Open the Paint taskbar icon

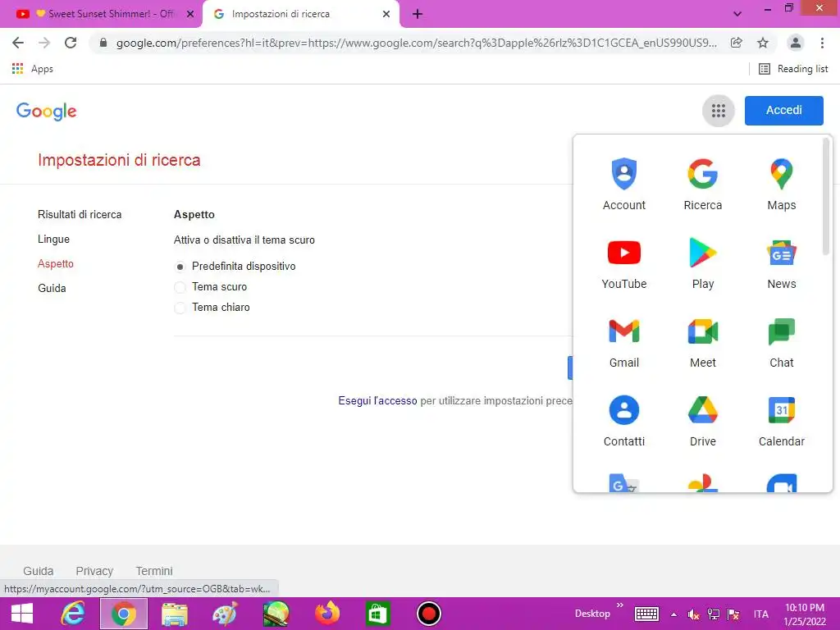pos(225,614)
